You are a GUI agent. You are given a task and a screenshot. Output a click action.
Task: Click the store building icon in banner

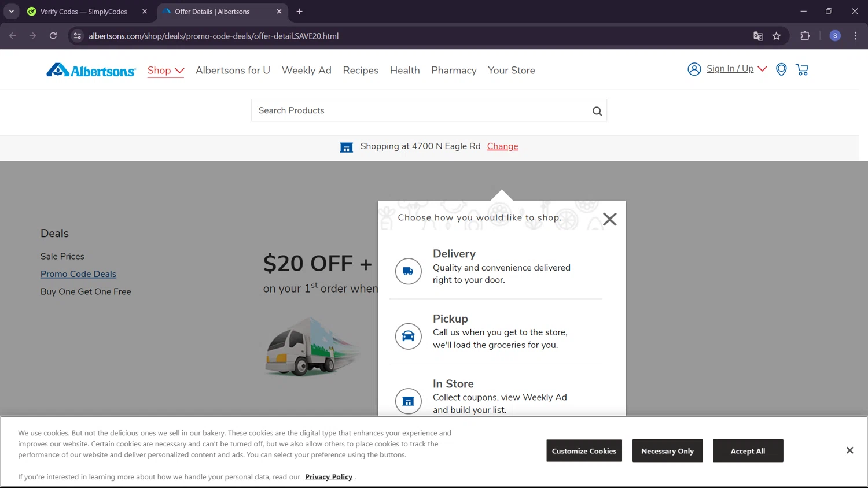pos(346,147)
